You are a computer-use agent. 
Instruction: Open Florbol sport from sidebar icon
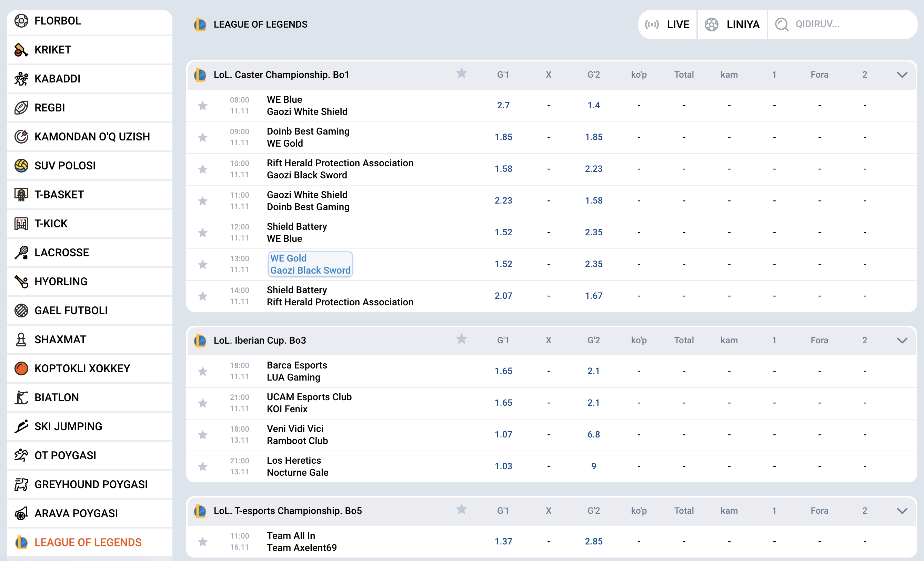tap(21, 21)
